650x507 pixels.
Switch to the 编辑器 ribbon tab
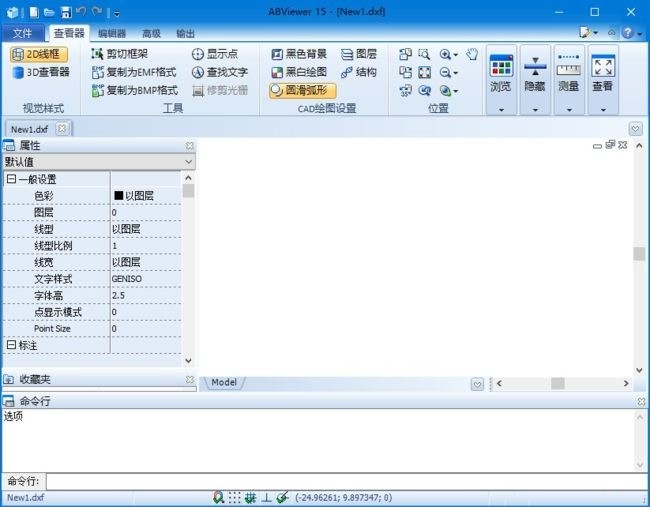(x=112, y=34)
